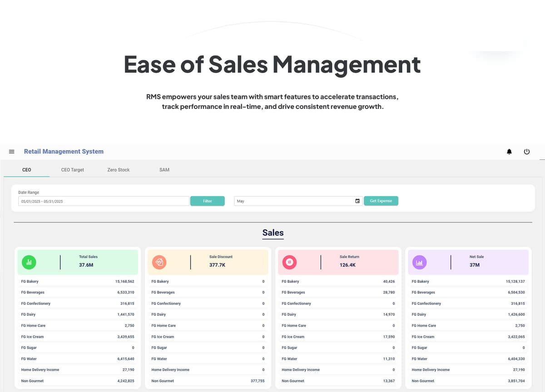Image resolution: width=545 pixels, height=392 pixels.
Task: Click 6,404,330 FG Water net sale
Action: pos(516,359)
